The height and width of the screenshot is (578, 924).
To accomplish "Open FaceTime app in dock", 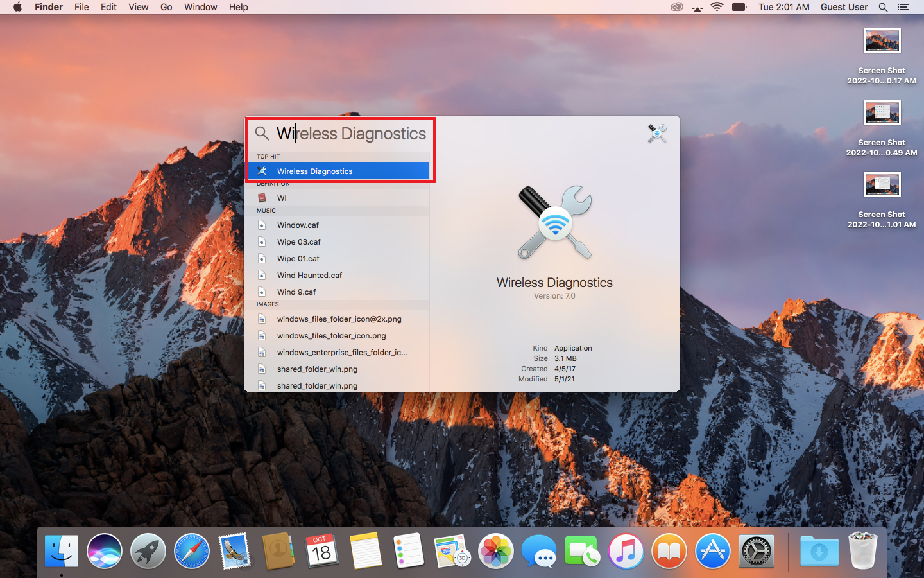I will pyautogui.click(x=582, y=551).
